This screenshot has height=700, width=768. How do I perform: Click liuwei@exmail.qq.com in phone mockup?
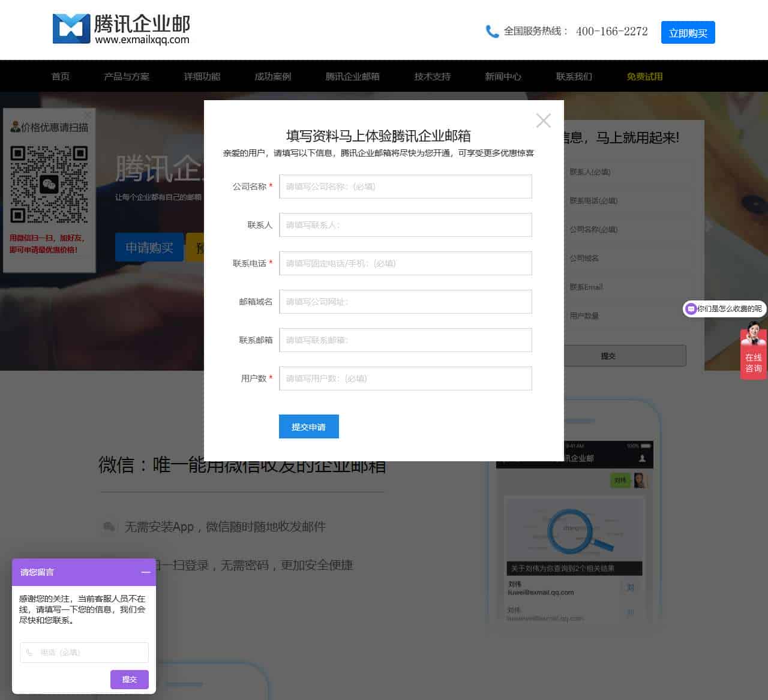point(541,593)
